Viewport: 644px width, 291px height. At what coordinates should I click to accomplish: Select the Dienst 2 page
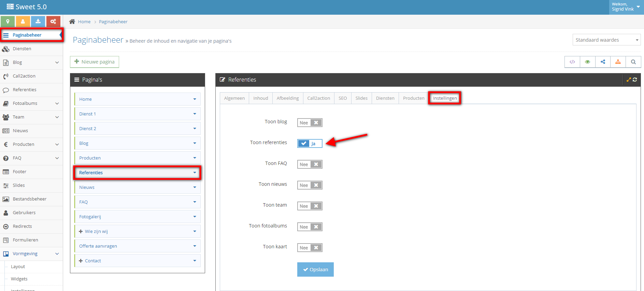pyautogui.click(x=138, y=128)
